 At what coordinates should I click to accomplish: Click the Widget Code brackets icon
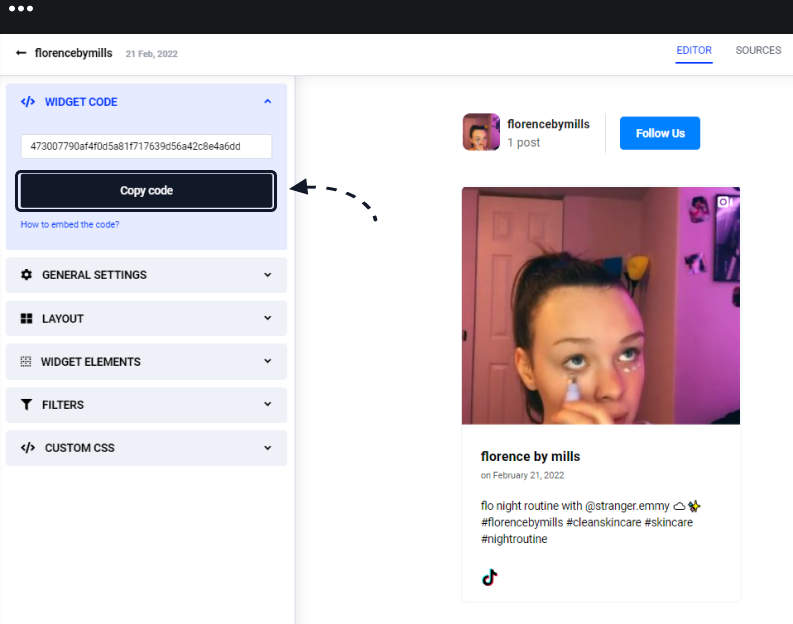click(28, 102)
